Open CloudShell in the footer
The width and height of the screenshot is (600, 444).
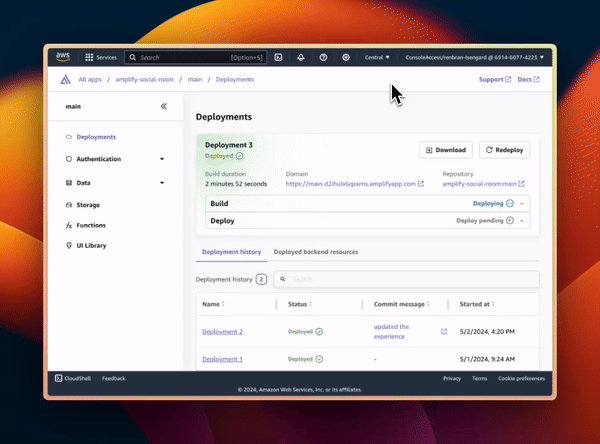coord(73,379)
